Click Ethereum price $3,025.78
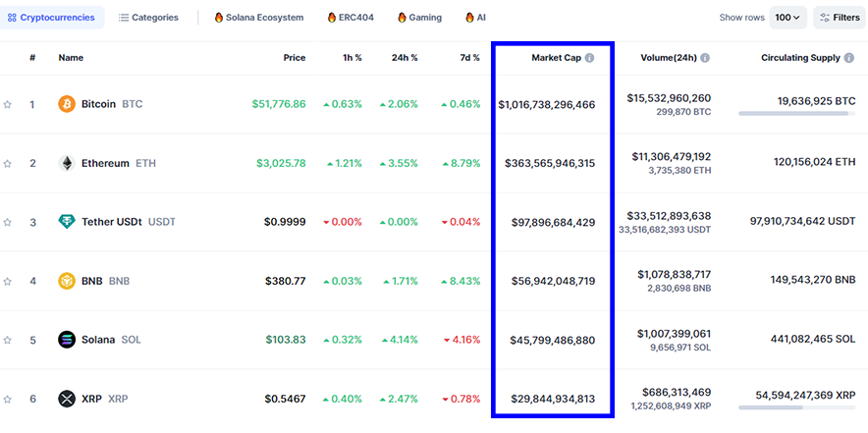 [x=281, y=163]
